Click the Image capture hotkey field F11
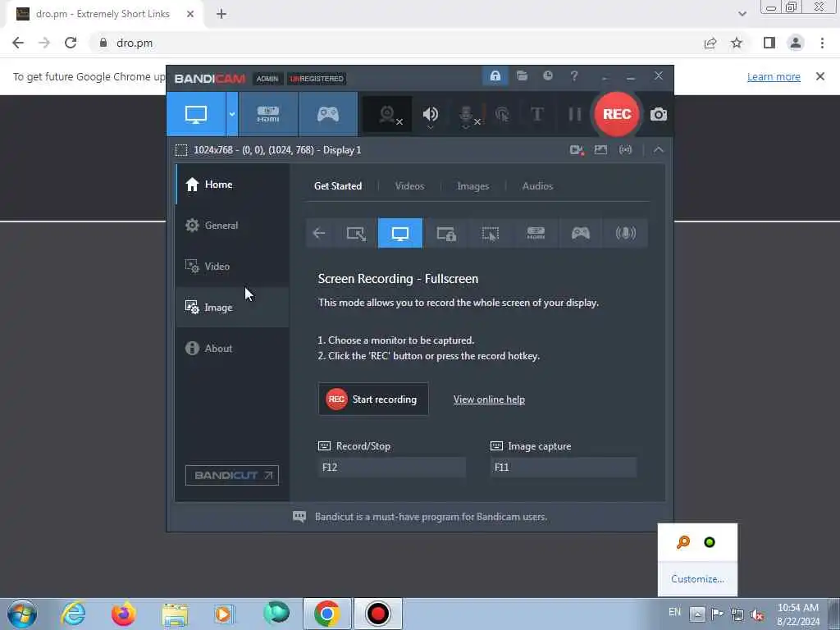 (564, 467)
